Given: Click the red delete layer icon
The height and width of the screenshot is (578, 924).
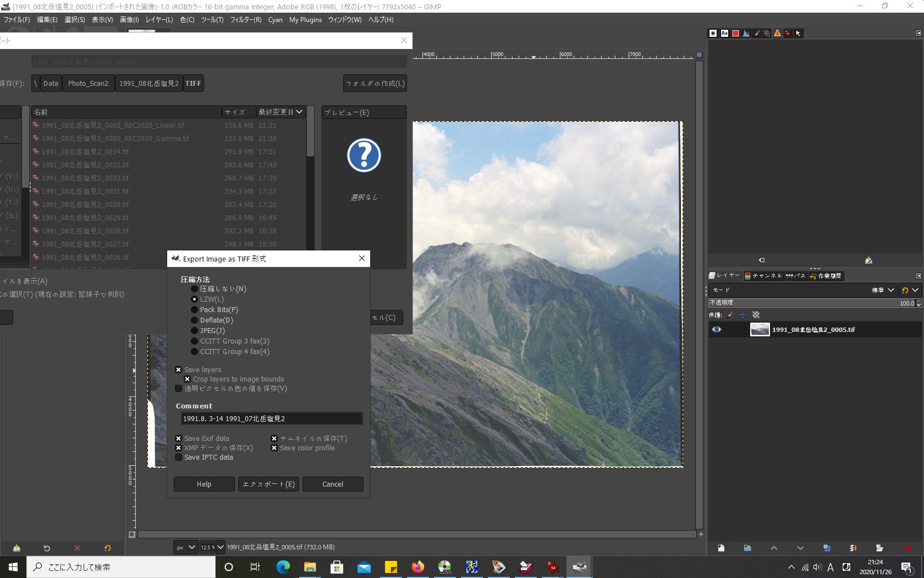Looking at the screenshot, I should (907, 548).
